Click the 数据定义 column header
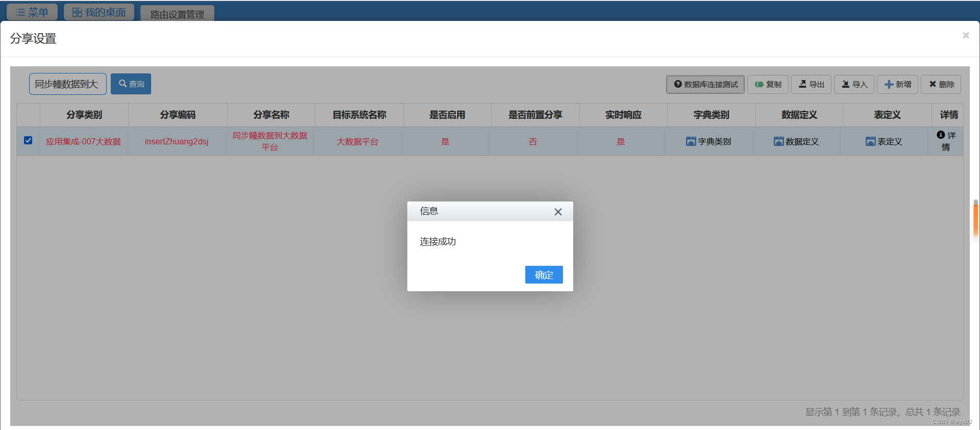This screenshot has height=430, width=980. pyautogui.click(x=799, y=115)
